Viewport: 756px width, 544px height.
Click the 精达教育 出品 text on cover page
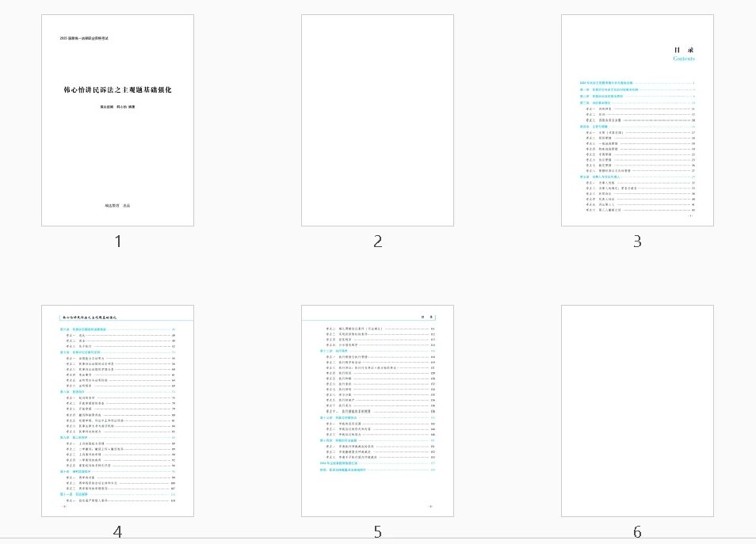tap(117, 206)
